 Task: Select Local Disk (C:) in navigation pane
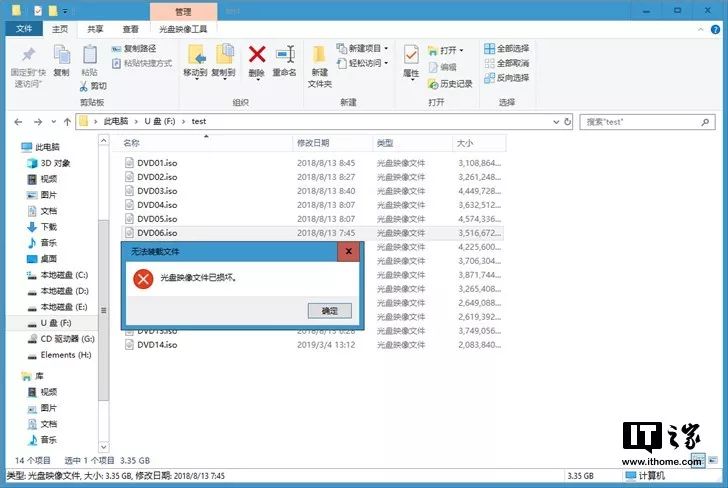[x=63, y=274]
